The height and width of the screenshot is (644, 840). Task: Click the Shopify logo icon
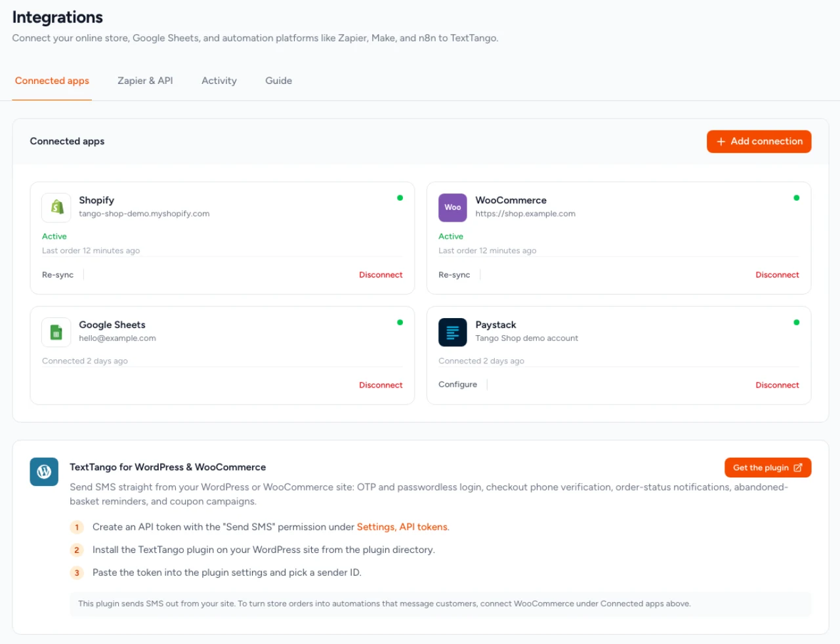pyautogui.click(x=56, y=207)
